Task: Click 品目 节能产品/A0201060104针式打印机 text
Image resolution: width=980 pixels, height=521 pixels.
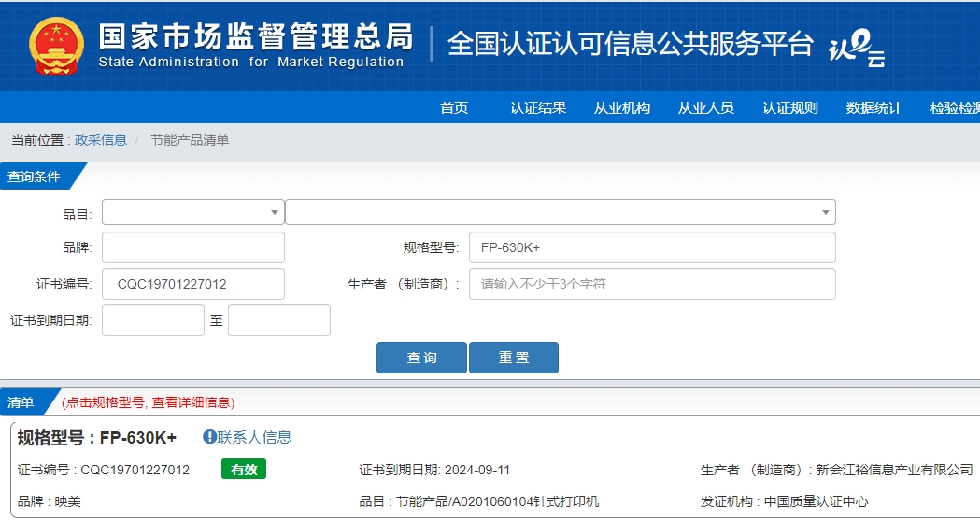Action: click(478, 501)
